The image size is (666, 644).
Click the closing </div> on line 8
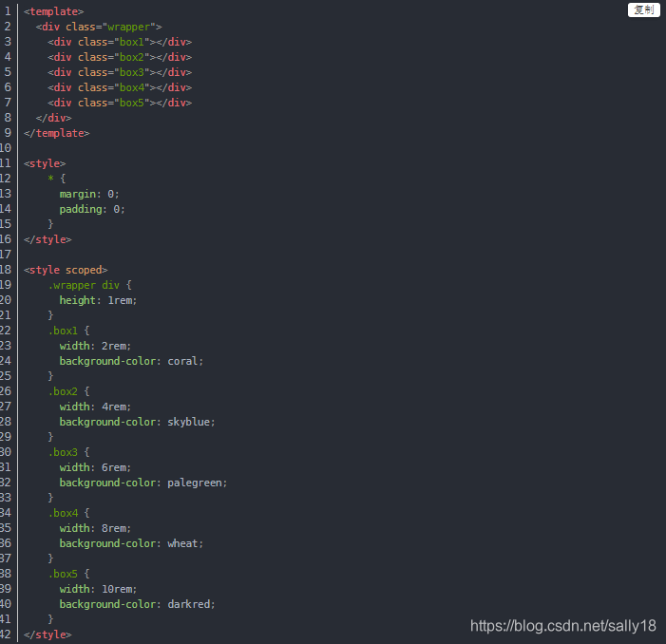(x=54, y=118)
